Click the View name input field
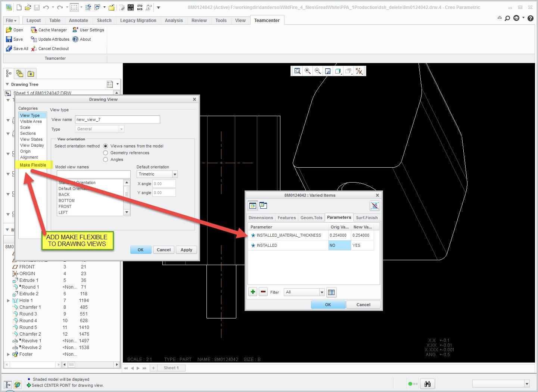The image size is (538, 392). click(117, 119)
